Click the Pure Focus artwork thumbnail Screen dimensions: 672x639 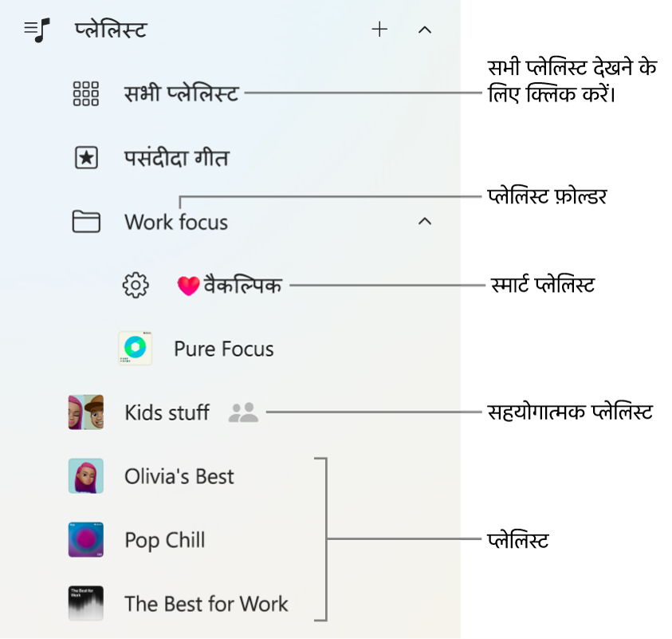click(x=135, y=349)
